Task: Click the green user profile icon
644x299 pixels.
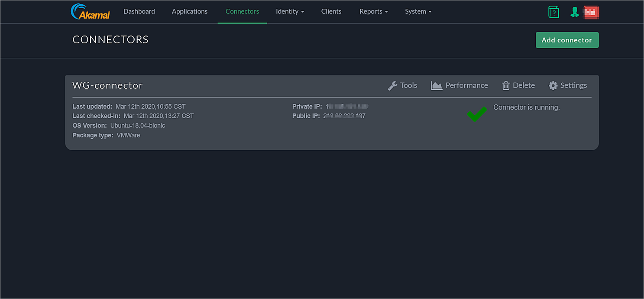Action: click(575, 12)
